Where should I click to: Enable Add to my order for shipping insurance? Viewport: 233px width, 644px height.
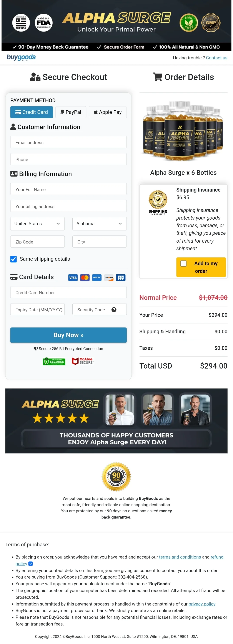click(x=183, y=264)
